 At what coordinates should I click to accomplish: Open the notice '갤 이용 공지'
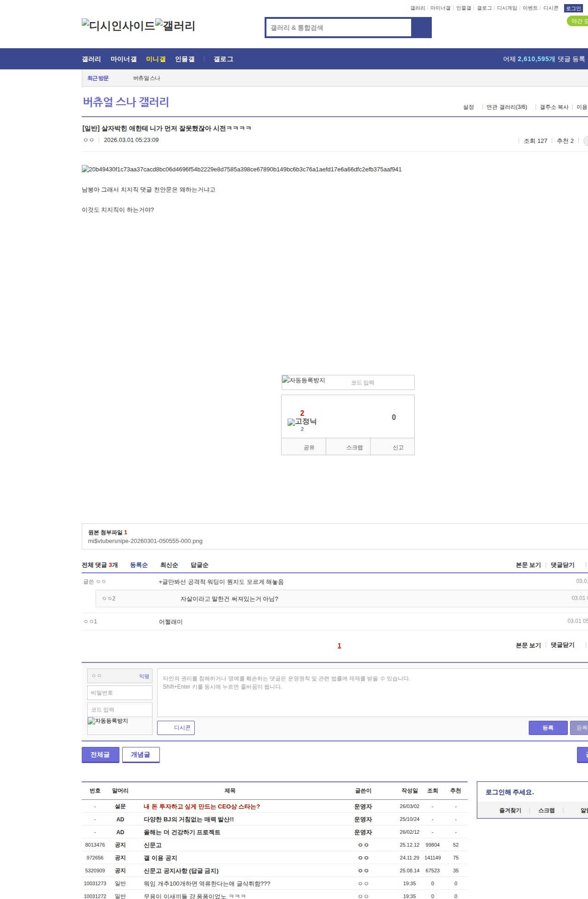(x=160, y=858)
